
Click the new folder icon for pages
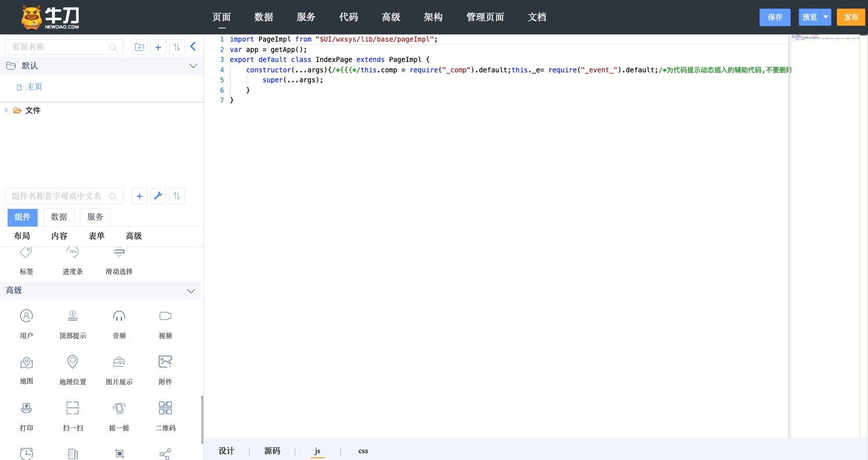click(x=139, y=47)
